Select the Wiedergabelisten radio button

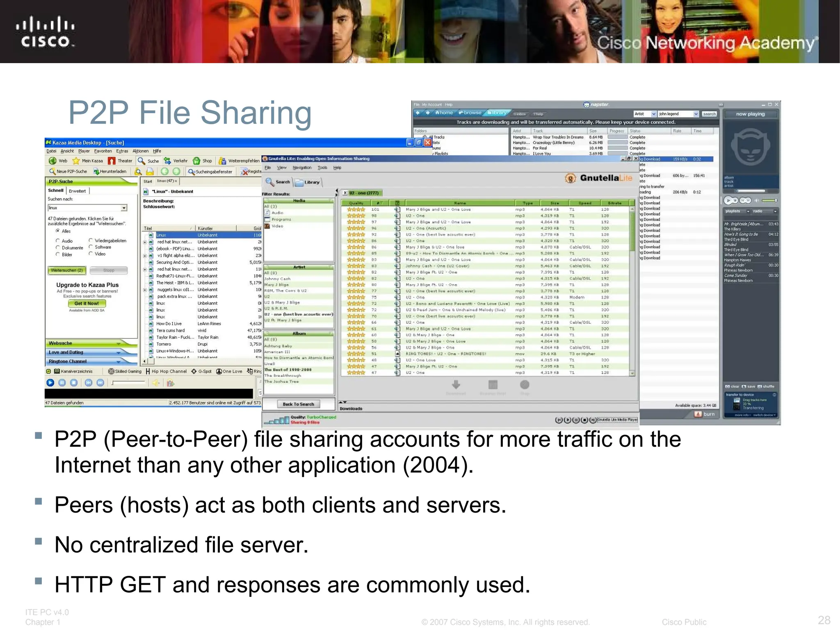[x=91, y=240]
